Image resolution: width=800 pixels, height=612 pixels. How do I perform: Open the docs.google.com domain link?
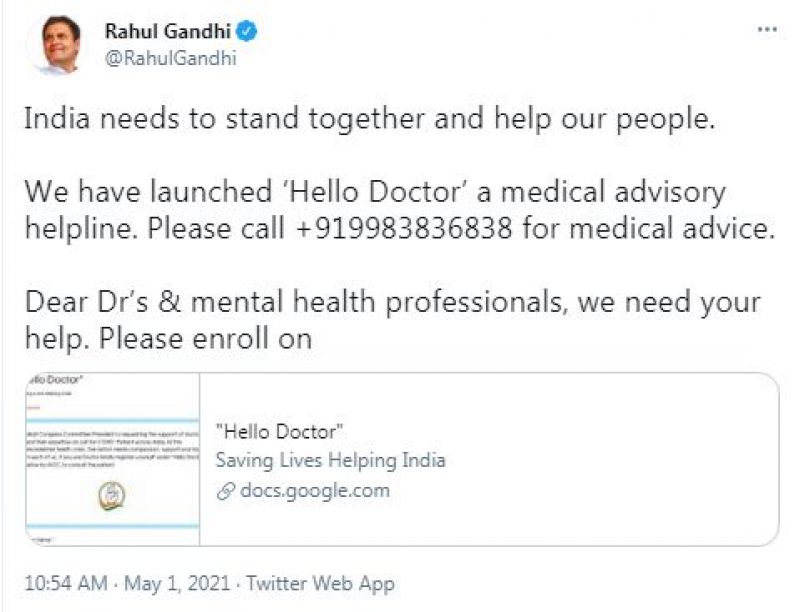coord(313,490)
